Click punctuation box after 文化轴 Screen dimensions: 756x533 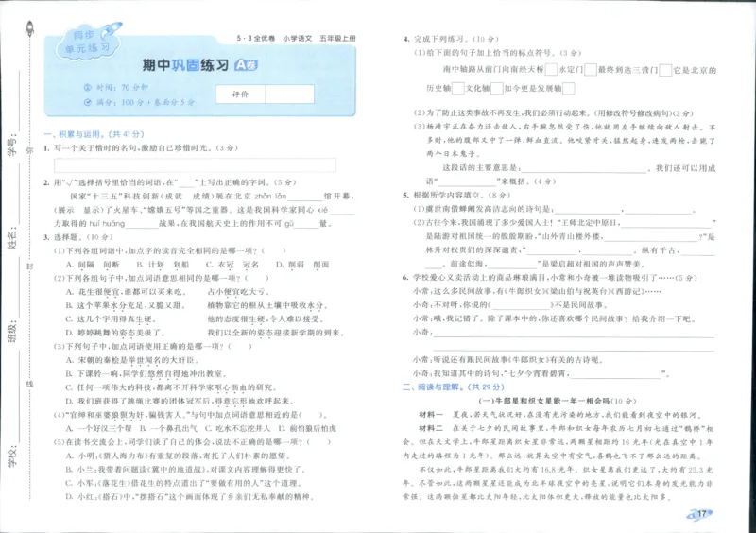[497, 88]
